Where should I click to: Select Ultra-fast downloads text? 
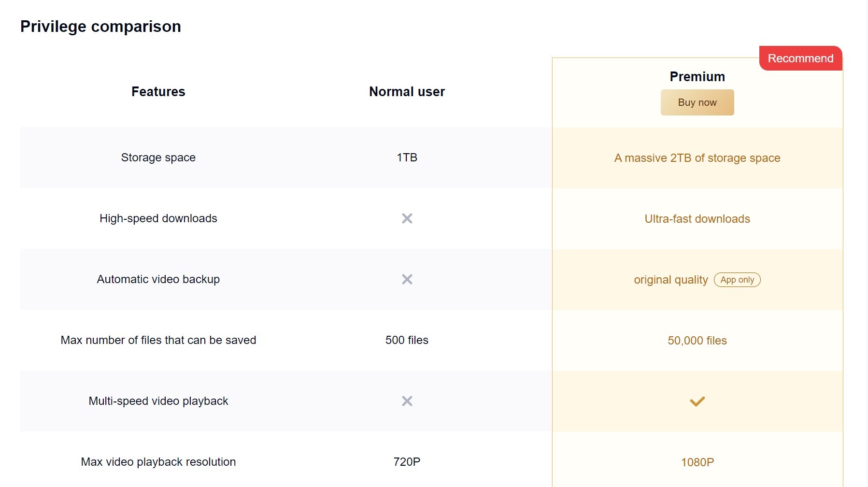click(697, 218)
